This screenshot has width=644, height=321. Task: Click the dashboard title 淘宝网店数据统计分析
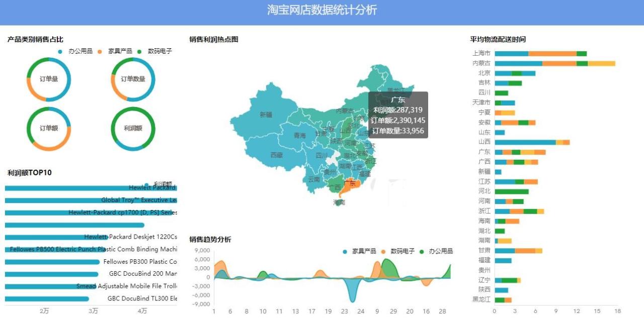322,10
